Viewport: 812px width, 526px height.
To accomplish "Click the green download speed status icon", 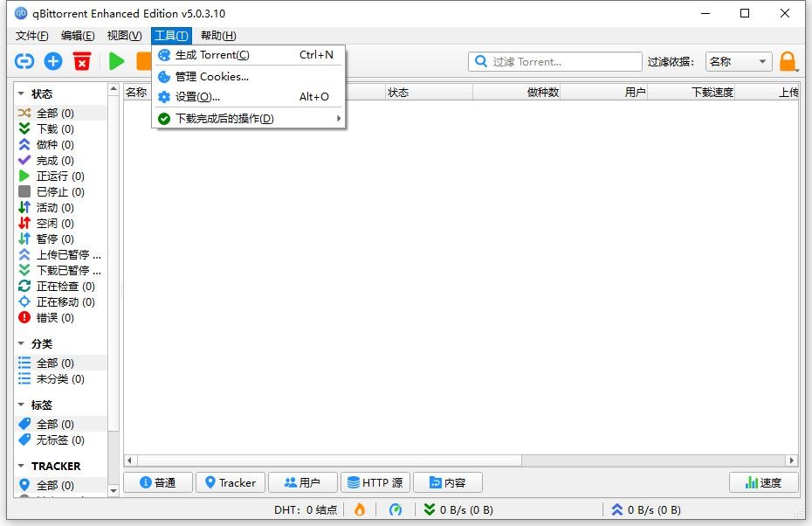I will click(x=429, y=509).
